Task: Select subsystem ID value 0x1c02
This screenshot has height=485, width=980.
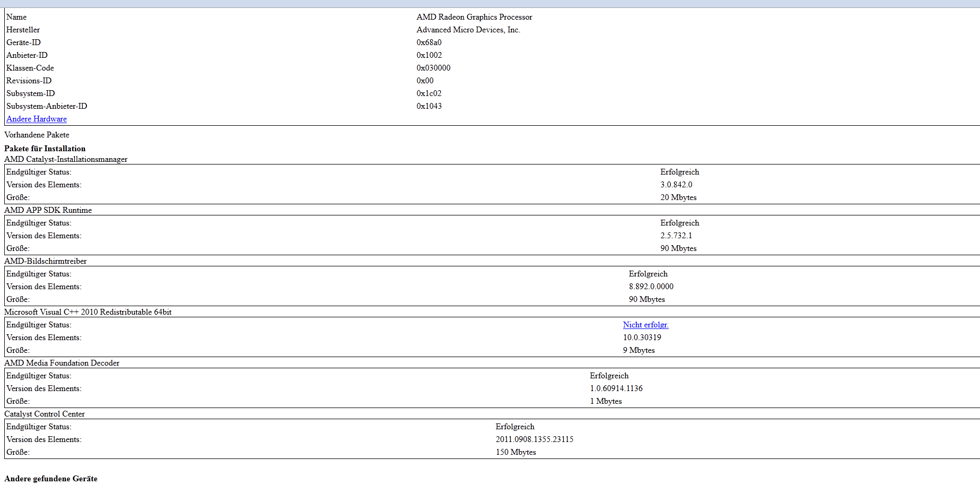Action: pos(429,93)
